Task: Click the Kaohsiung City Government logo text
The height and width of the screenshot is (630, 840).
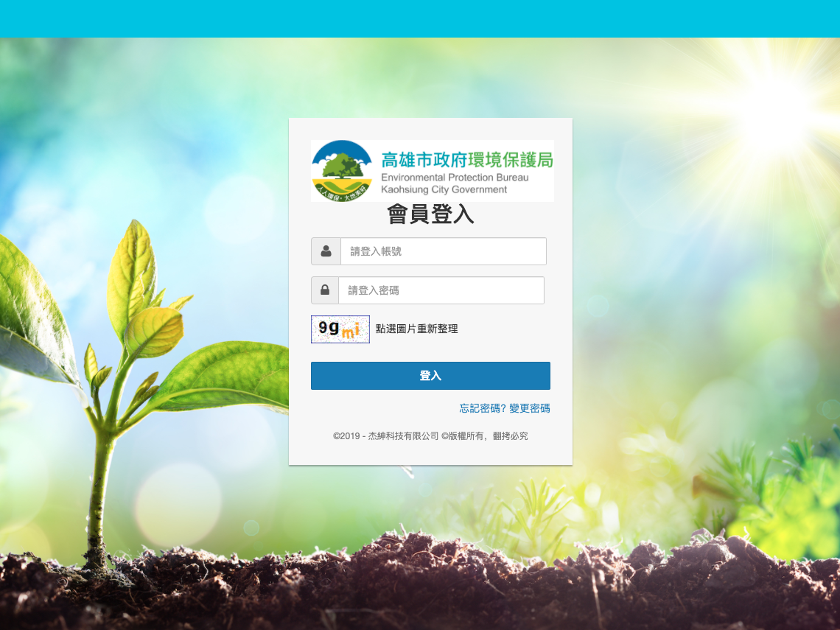Action: coord(444,189)
